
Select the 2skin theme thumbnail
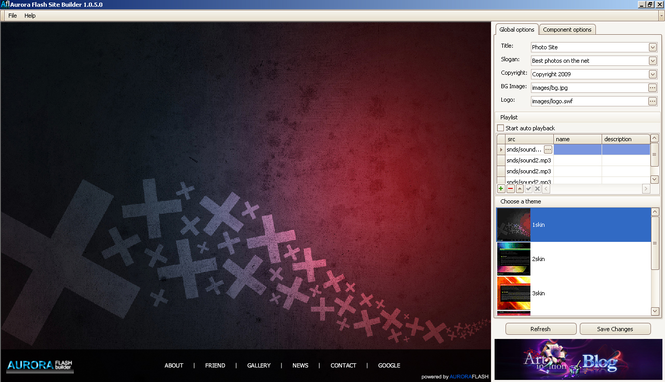click(514, 259)
